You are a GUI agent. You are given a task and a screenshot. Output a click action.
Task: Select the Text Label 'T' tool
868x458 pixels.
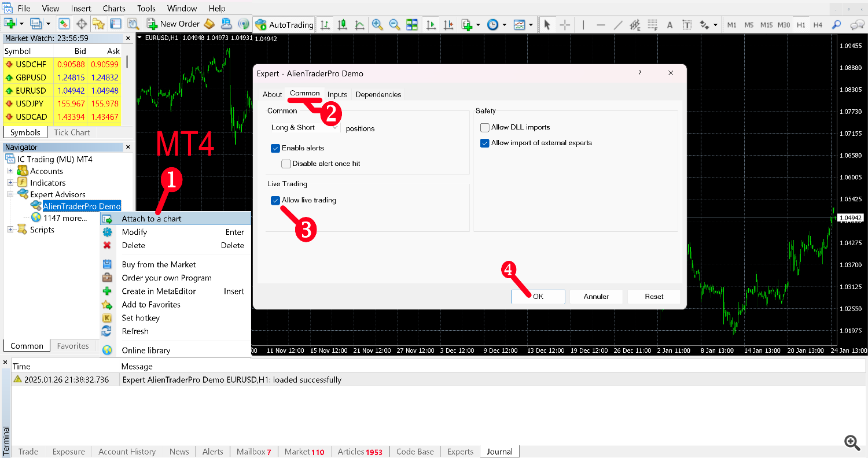687,25
